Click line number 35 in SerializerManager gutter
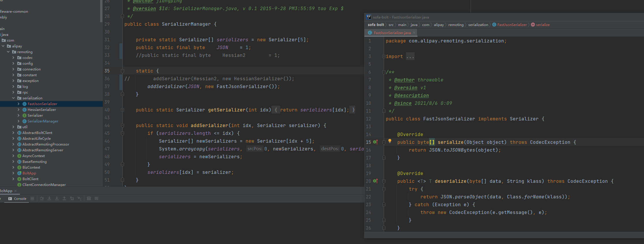644x244 pixels. [x=107, y=71]
